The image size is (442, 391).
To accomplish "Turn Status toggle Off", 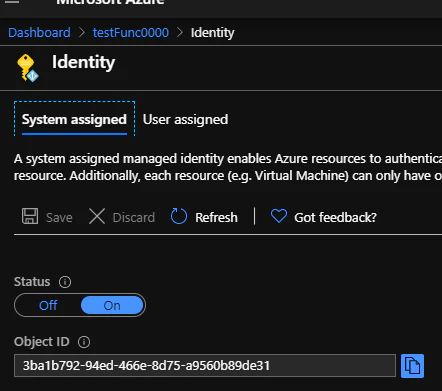I will 48,305.
